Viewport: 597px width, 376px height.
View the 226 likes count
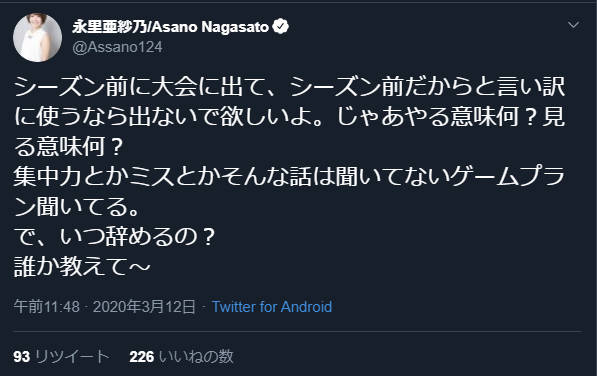point(142,357)
